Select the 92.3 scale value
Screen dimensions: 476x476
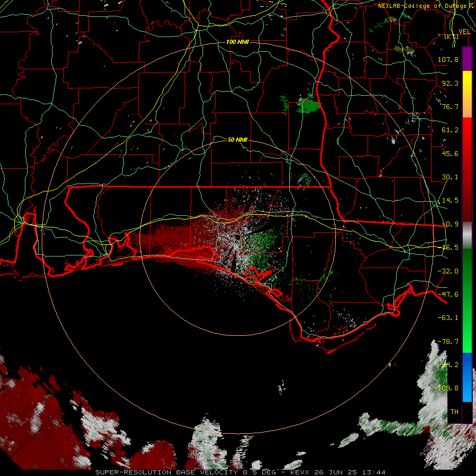tap(450, 83)
